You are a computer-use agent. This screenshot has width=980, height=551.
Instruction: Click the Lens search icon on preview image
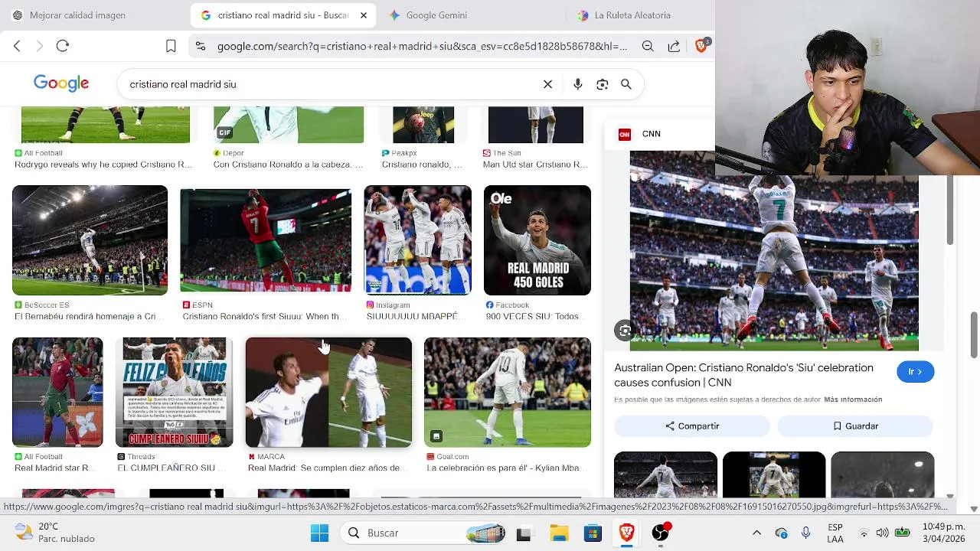[626, 331]
